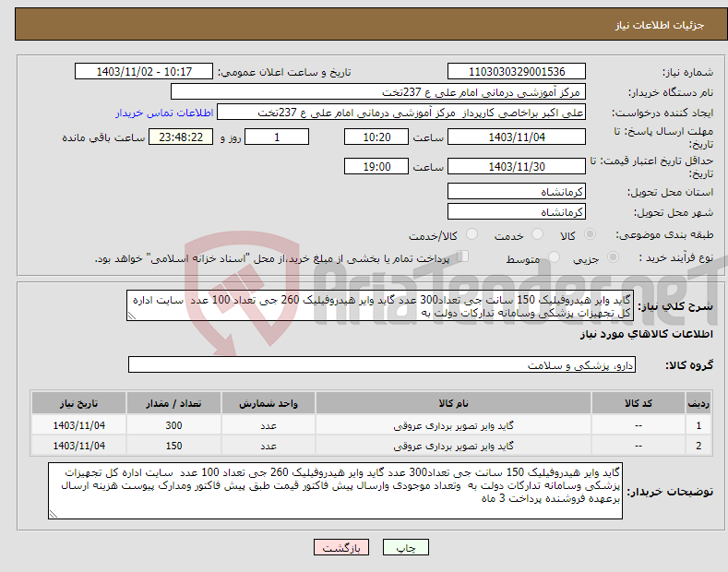
Task: Click the واحد شمارش column header
Action: coord(269,403)
